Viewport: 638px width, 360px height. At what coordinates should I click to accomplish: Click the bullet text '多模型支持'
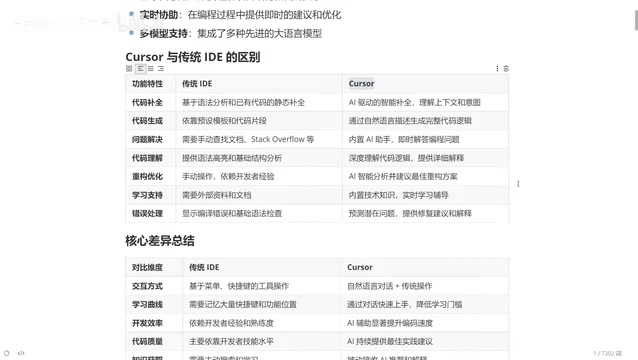(x=164, y=33)
